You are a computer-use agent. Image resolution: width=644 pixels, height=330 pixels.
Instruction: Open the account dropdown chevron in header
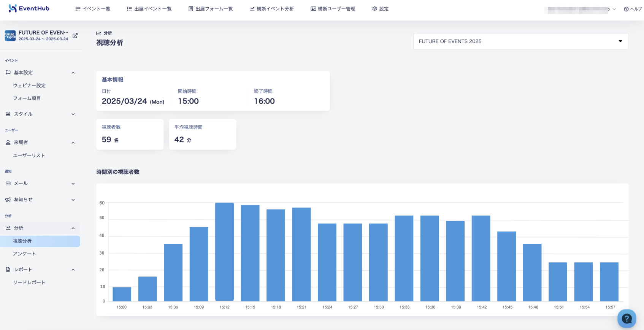(614, 9)
